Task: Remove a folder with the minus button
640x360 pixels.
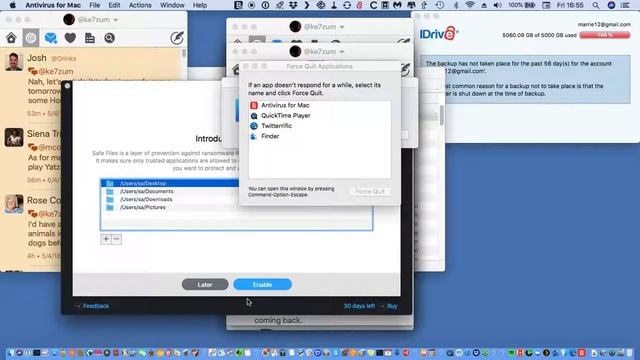Action: tap(116, 239)
